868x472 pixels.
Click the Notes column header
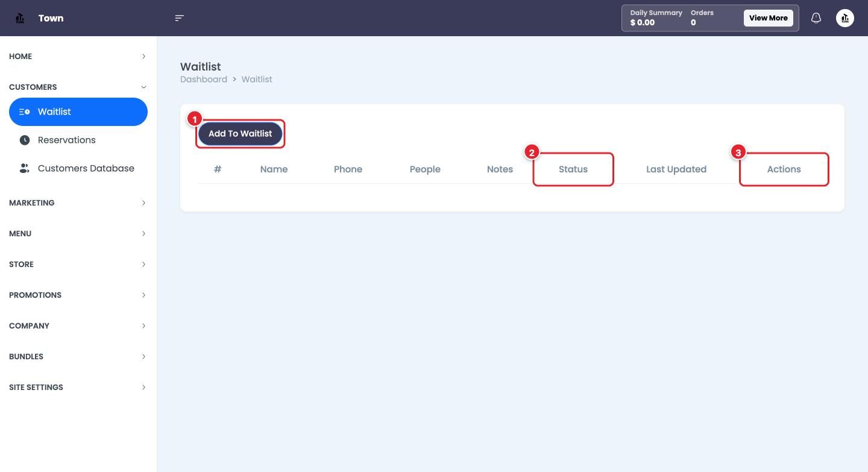500,169
